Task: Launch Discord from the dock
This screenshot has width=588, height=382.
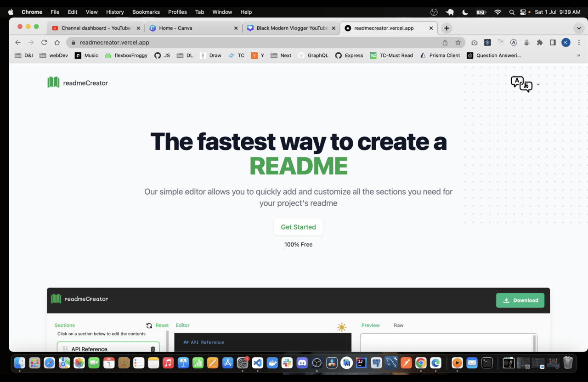Action: pyautogui.click(x=302, y=363)
